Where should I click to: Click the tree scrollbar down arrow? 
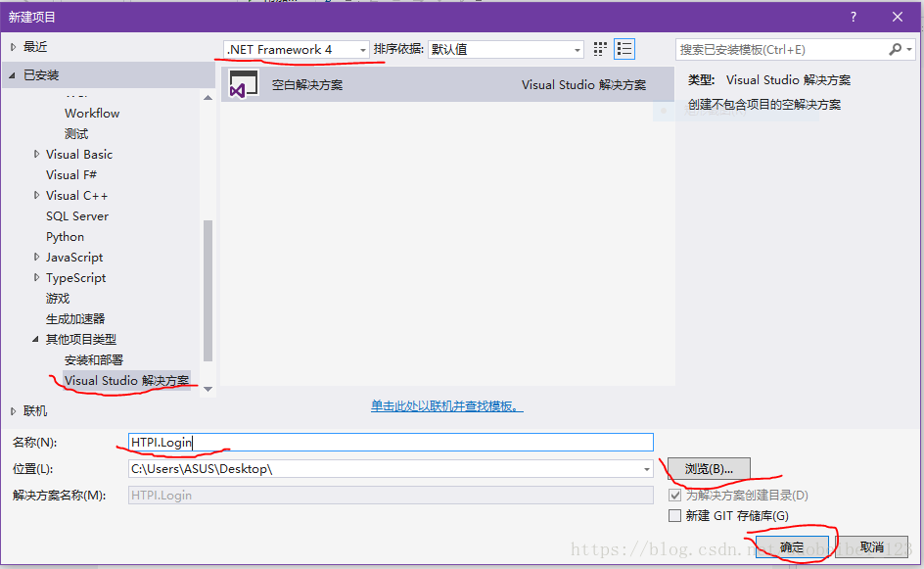click(x=208, y=389)
